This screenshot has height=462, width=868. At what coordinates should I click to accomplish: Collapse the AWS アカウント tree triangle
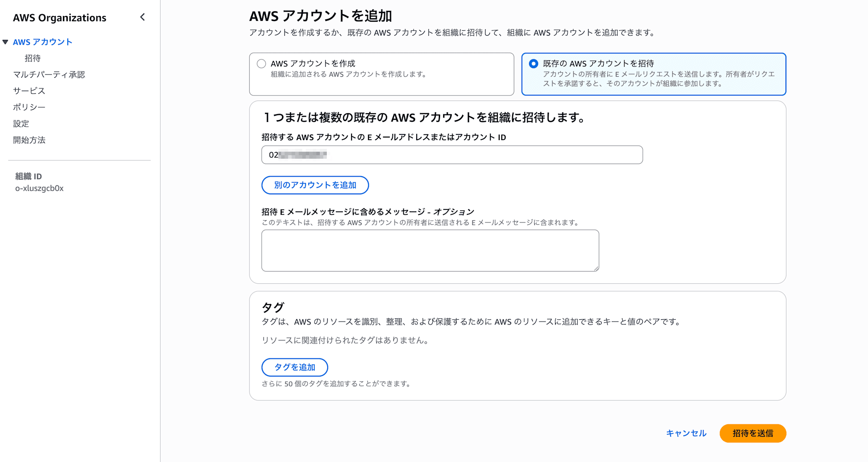pyautogui.click(x=5, y=42)
